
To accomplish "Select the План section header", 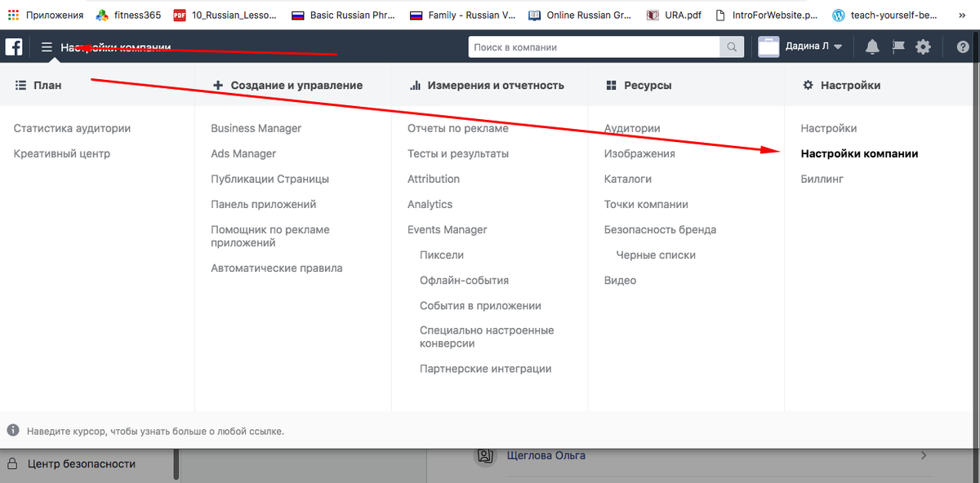I will (38, 85).
